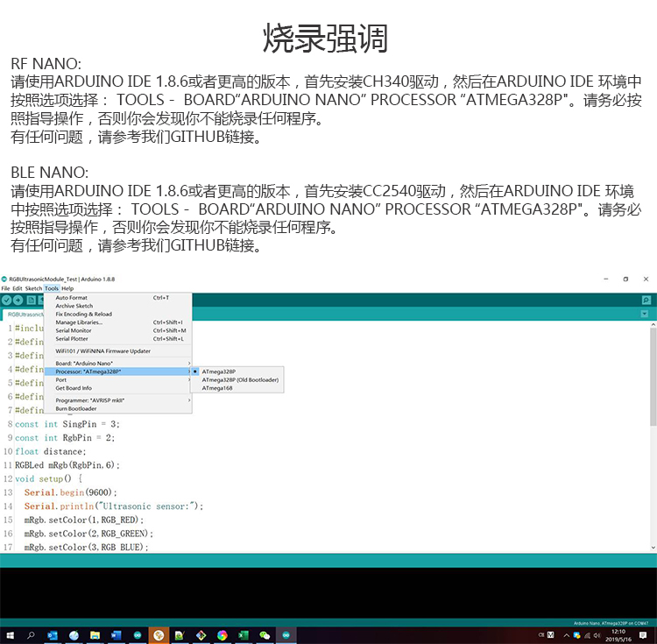Click the Upload arrow toolbar icon

coord(18,301)
